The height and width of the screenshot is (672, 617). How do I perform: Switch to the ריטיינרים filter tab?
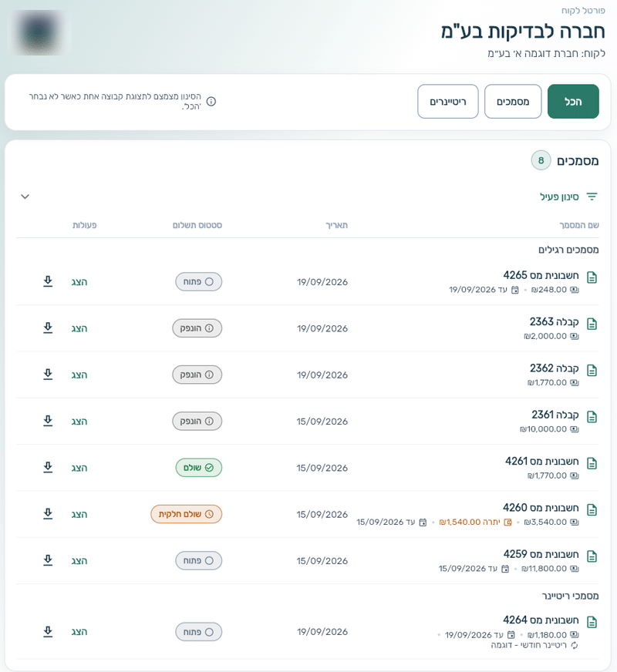coord(448,102)
